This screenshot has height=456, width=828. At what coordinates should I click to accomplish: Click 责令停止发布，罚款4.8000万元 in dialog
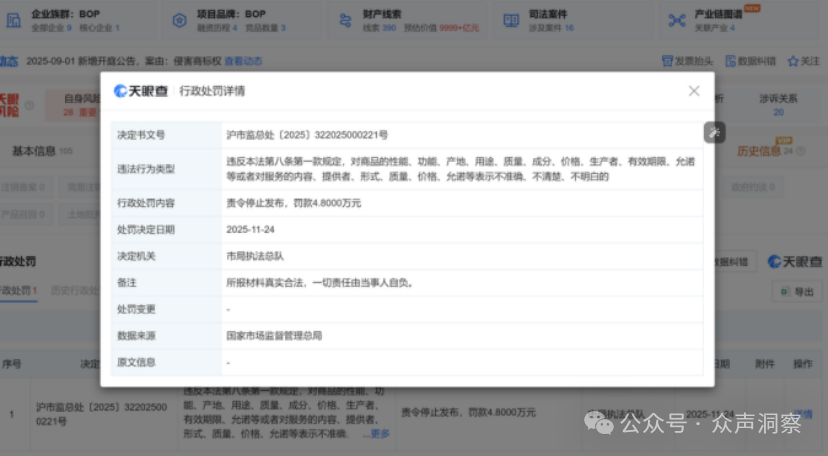pyautogui.click(x=294, y=203)
